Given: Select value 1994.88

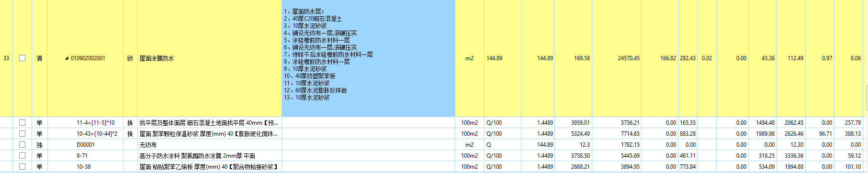Looking at the screenshot, I should [x=794, y=167].
